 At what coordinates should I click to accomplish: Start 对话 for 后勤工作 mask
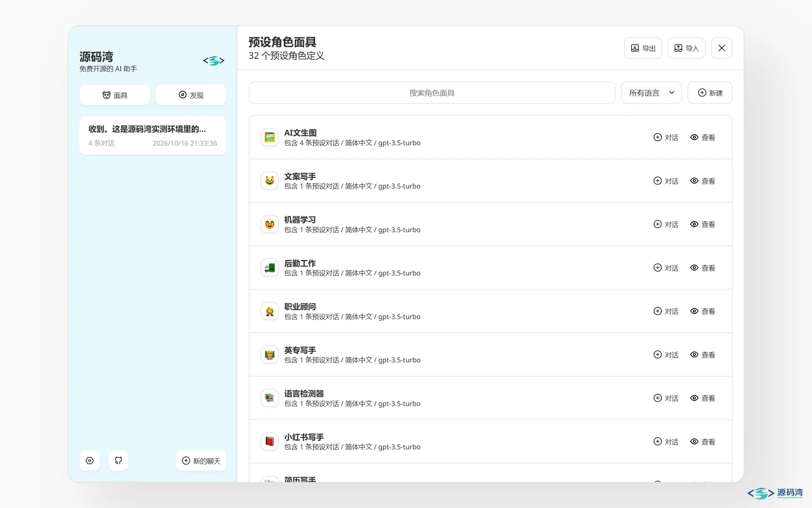click(x=666, y=268)
